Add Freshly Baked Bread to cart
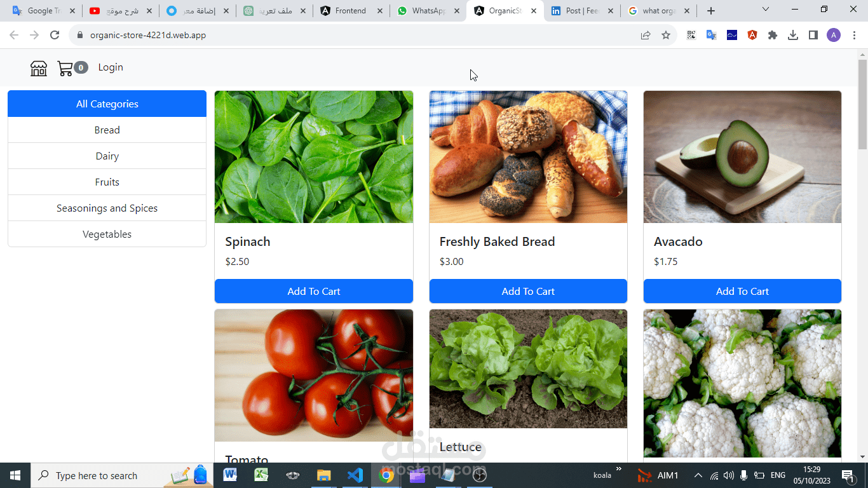This screenshot has width=868, height=488. pos(528,291)
